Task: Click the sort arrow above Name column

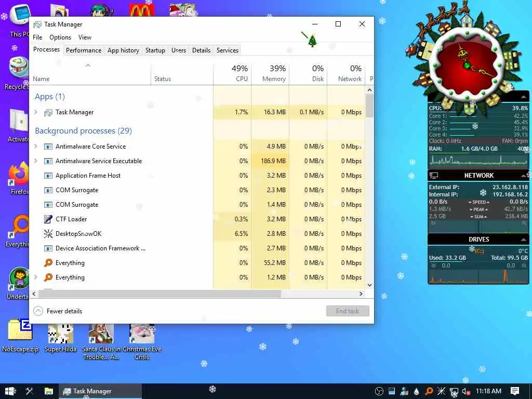Action: (88, 65)
